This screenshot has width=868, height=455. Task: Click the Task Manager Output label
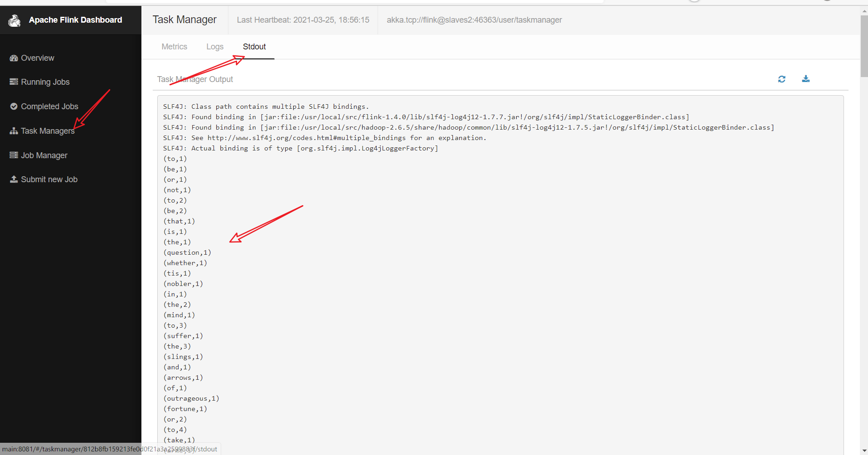[195, 79]
